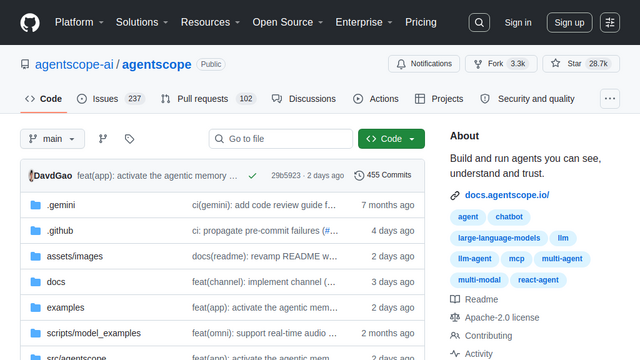Open commit hash 29b5923
This screenshot has width=640, height=360.
286,176
